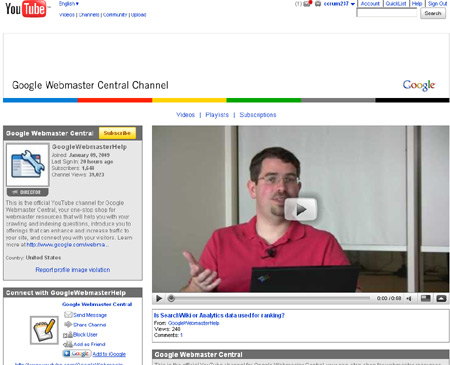Screen dimensions: 450x365
Task: Click the Google logo in banner
Action: (x=419, y=85)
